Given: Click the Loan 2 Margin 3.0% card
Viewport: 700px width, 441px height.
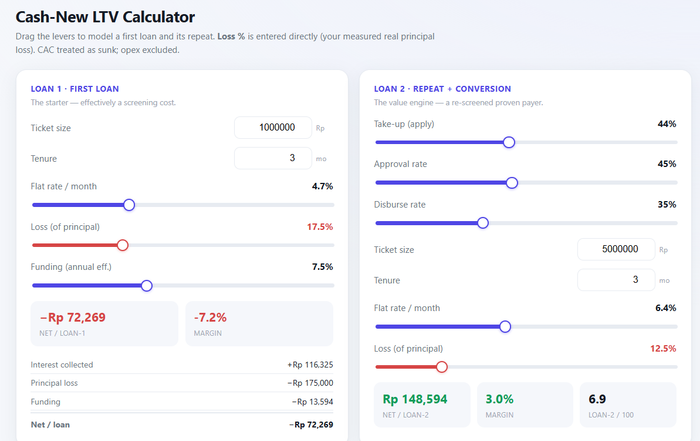Looking at the screenshot, I should point(525,405).
